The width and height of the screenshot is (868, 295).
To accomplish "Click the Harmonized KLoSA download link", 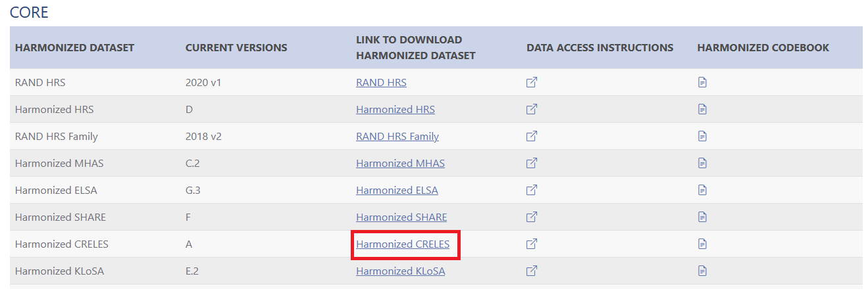I will (x=400, y=271).
